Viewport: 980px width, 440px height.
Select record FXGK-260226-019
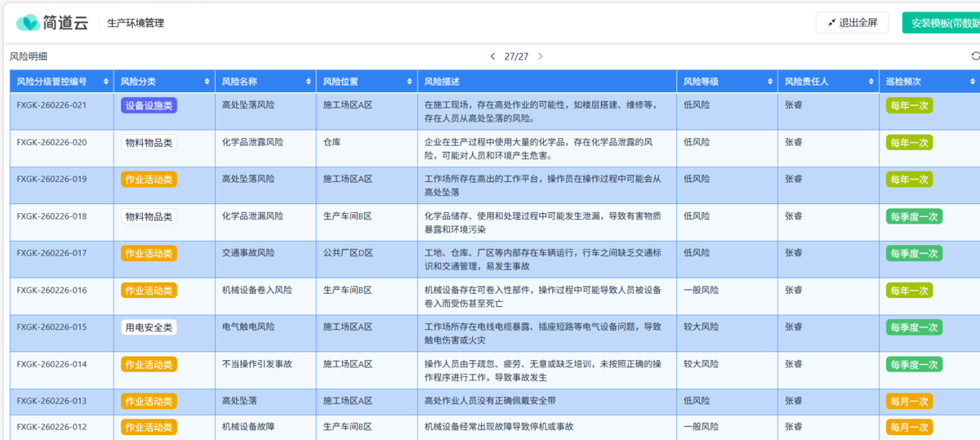(51, 179)
